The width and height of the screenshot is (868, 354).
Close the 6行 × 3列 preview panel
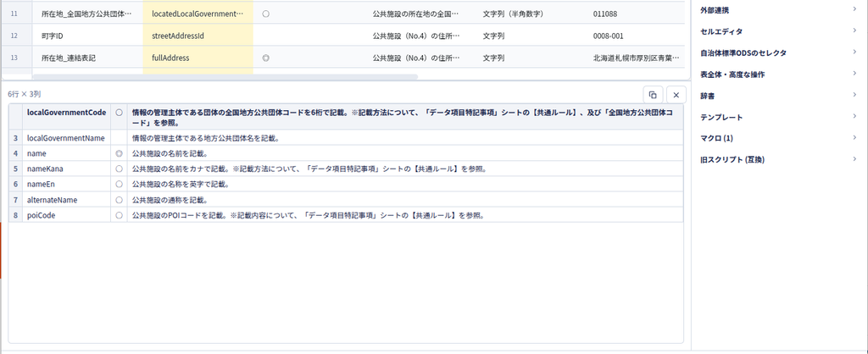click(676, 95)
